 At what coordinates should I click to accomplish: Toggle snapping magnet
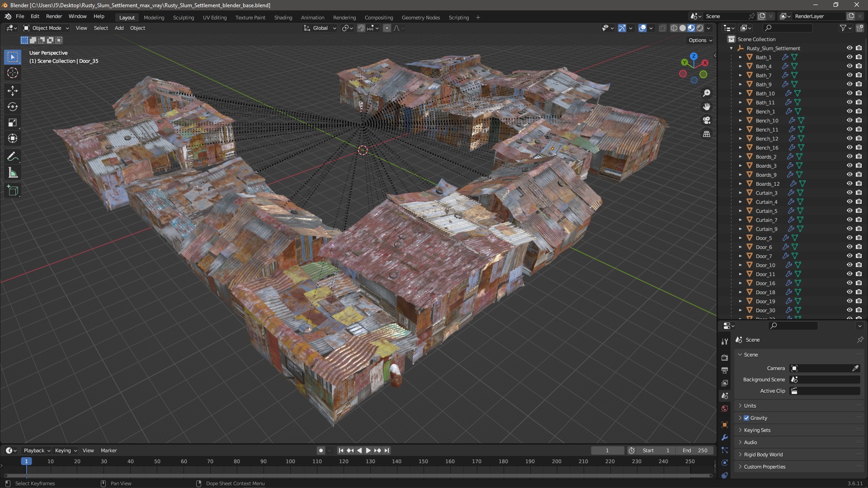[x=361, y=28]
